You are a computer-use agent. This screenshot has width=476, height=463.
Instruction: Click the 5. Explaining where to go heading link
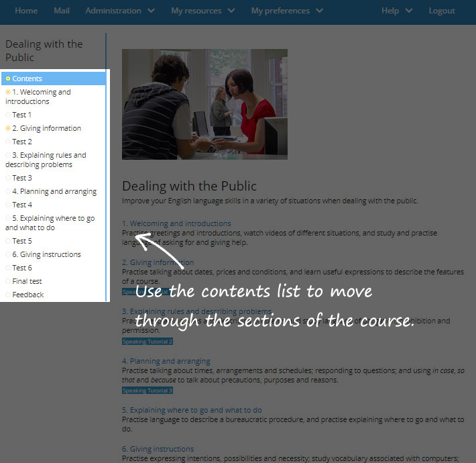pos(192,410)
